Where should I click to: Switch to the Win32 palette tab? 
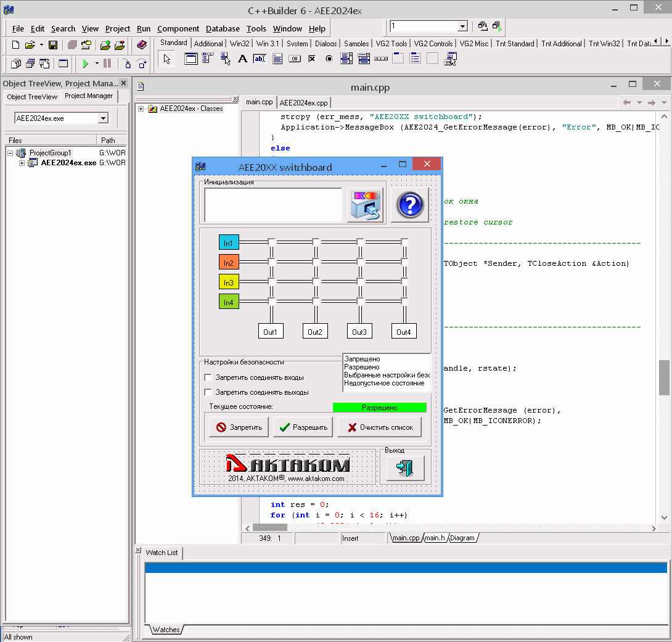click(239, 44)
